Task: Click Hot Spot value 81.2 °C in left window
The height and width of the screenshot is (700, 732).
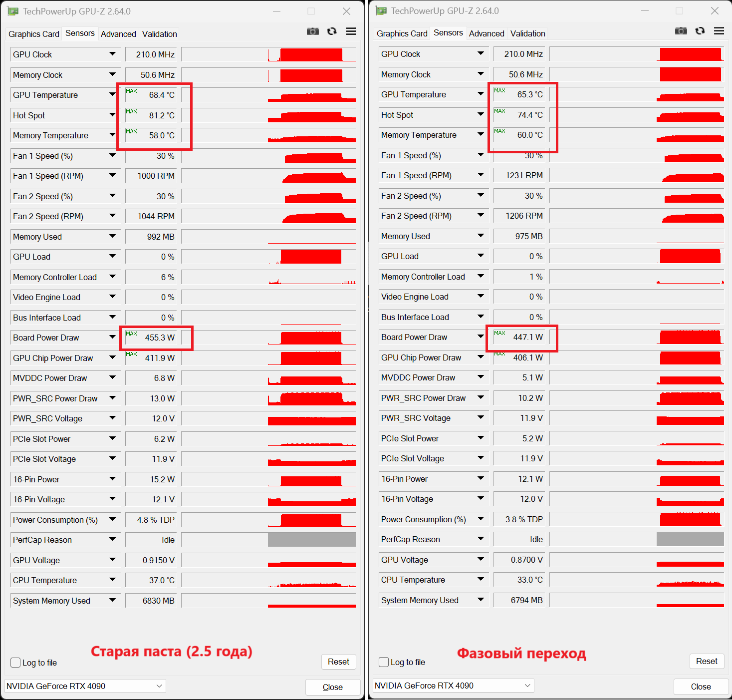Action: [x=151, y=115]
